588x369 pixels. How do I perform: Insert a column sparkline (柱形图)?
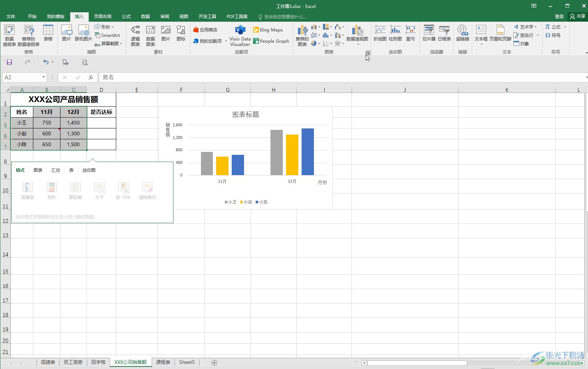coord(395,33)
